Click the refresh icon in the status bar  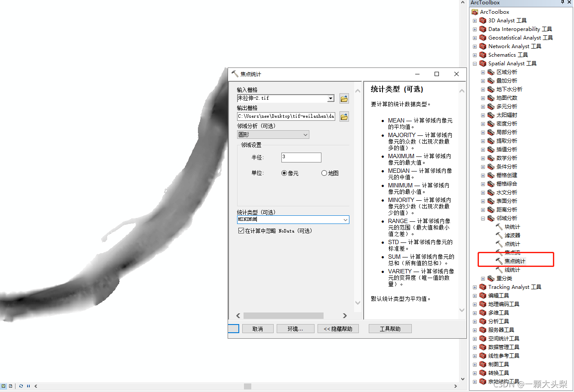pyautogui.click(x=21, y=386)
